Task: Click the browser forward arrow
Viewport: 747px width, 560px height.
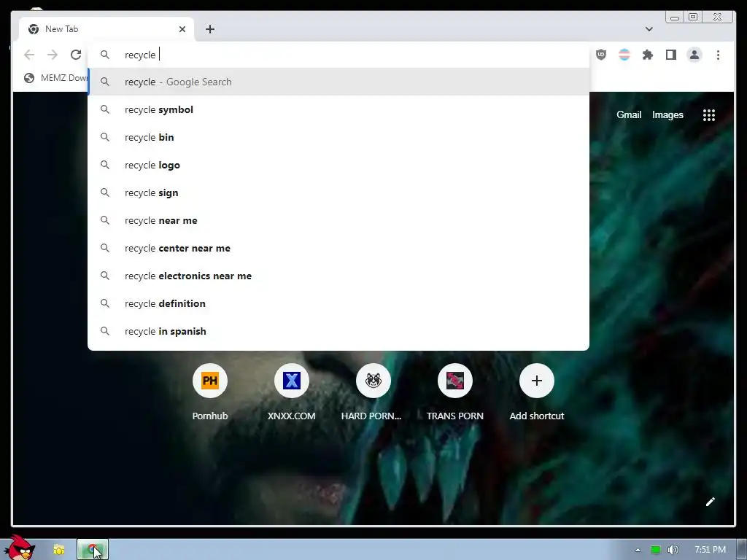Action: click(53, 55)
